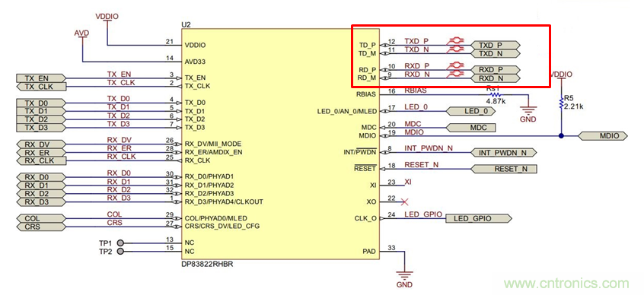Click pin number 33 on PAD
Screen dimensions: 644x295
point(391,247)
